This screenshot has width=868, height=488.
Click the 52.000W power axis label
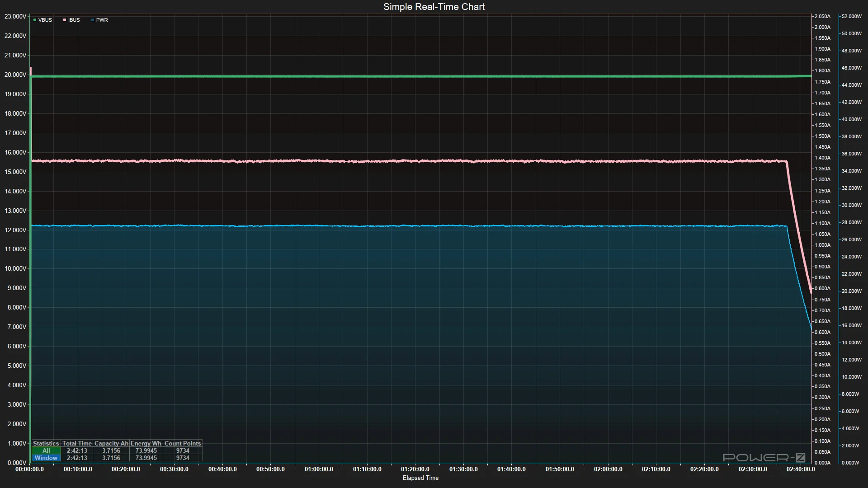pyautogui.click(x=852, y=16)
